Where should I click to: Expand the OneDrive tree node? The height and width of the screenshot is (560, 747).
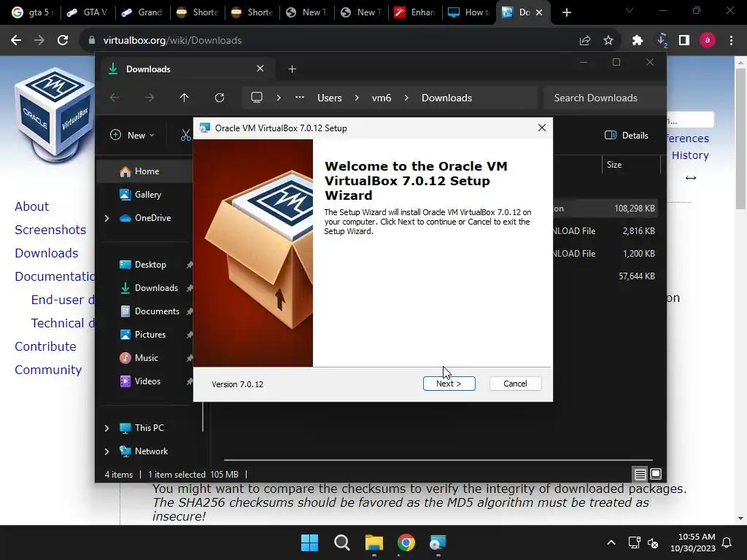coord(107,218)
